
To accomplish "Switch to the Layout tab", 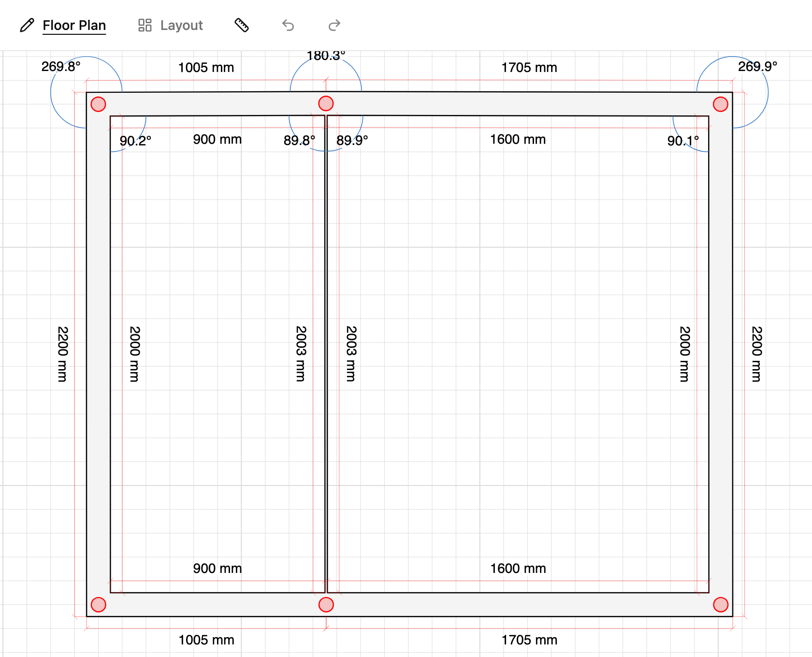I will 181,26.
